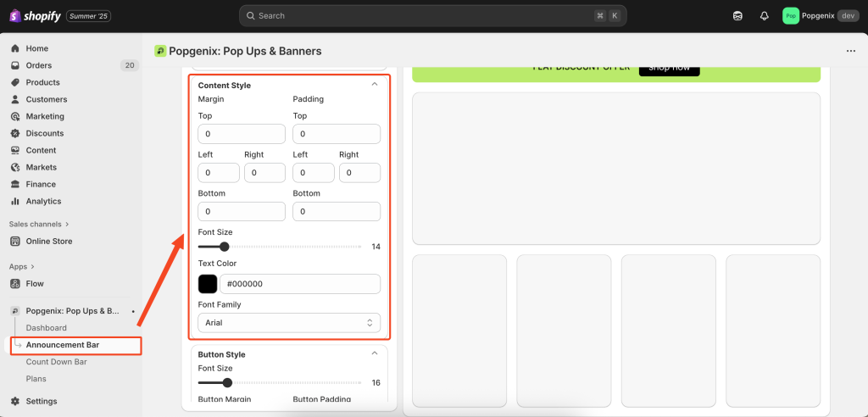The width and height of the screenshot is (868, 417).
Task: Click the Popgenix: Pop Ups & Banners title
Action: (x=245, y=51)
